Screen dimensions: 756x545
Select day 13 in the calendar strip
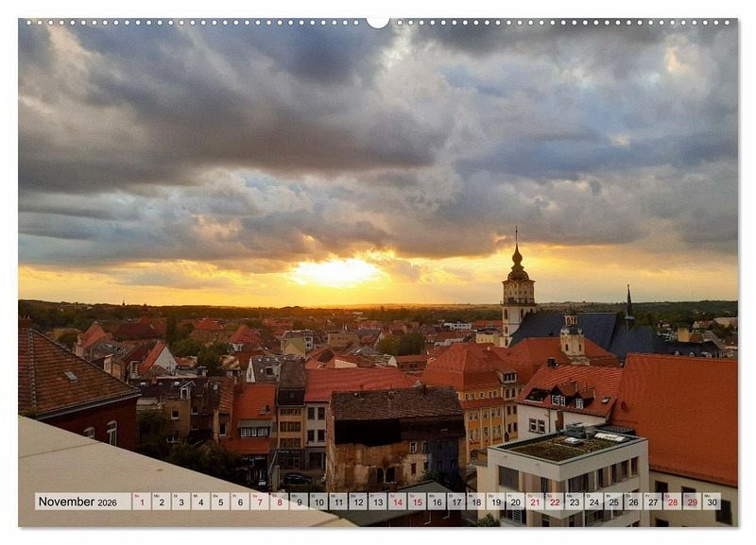pyautogui.click(x=377, y=502)
